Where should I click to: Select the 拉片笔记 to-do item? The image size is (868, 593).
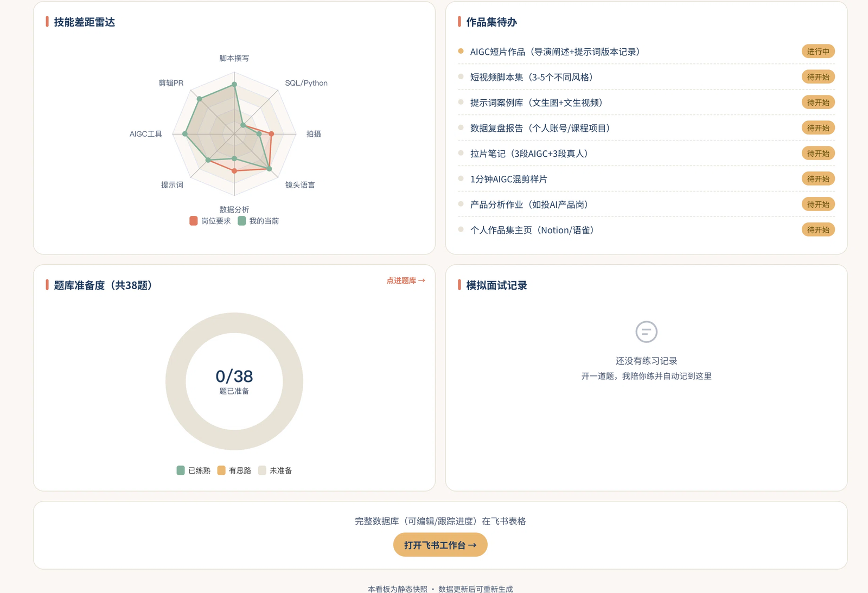(x=646, y=154)
